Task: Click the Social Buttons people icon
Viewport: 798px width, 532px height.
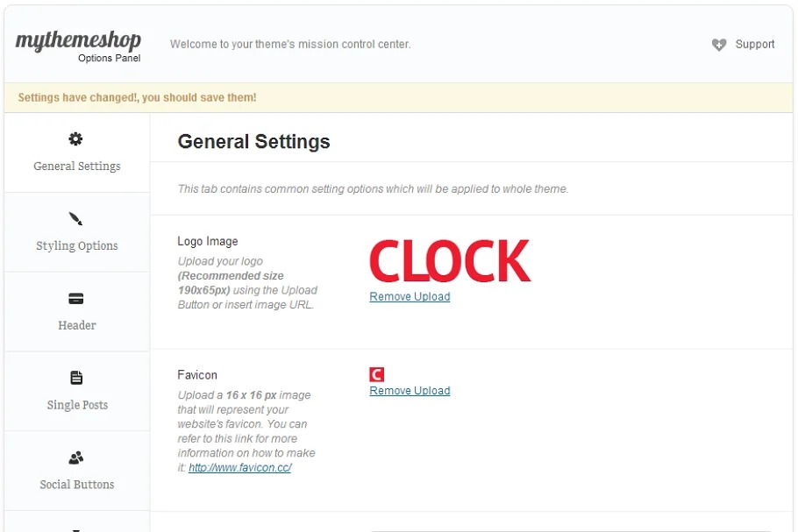Action: [x=76, y=458]
